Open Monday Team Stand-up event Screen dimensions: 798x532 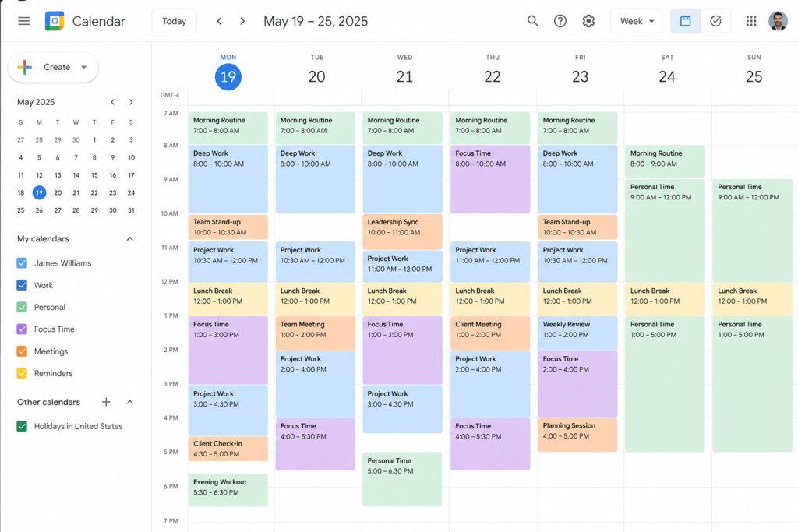(x=228, y=227)
